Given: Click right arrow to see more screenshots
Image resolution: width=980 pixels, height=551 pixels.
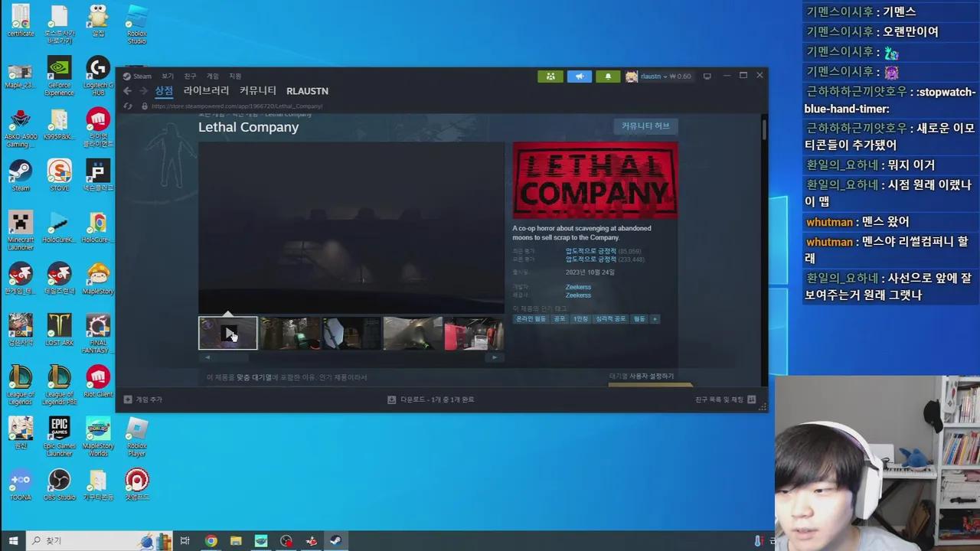Looking at the screenshot, I should tap(494, 357).
